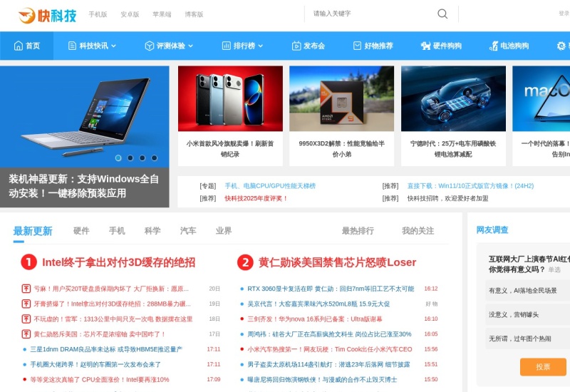
Task: Open the 博客版 link in header
Action: pos(194,14)
